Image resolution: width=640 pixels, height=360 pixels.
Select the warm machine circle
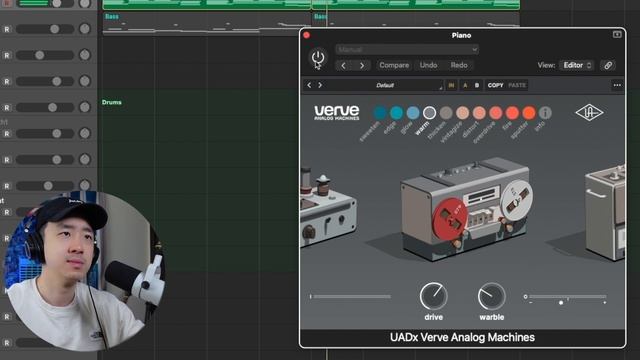pyautogui.click(x=429, y=113)
